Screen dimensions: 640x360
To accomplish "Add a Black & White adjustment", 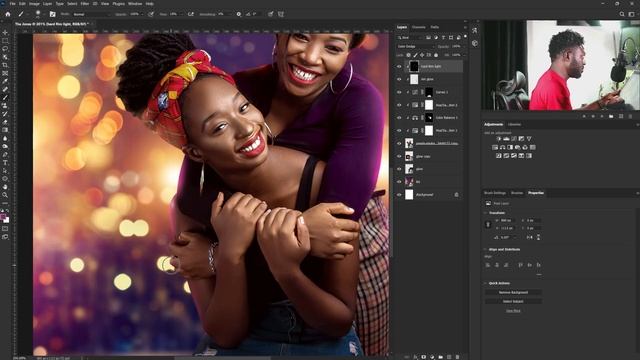I will click(510, 147).
